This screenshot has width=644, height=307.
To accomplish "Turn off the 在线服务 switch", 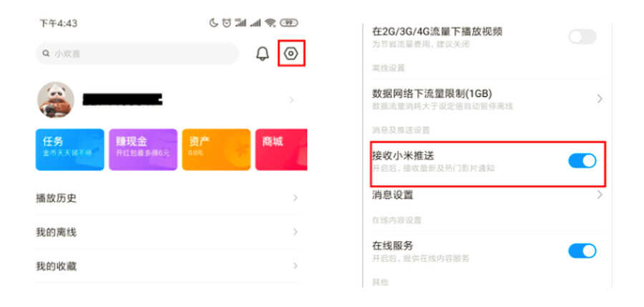I will coord(582,250).
